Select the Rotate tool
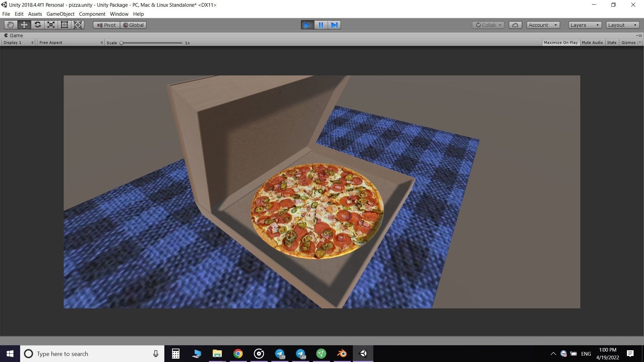This screenshot has height=362, width=644. 38,25
